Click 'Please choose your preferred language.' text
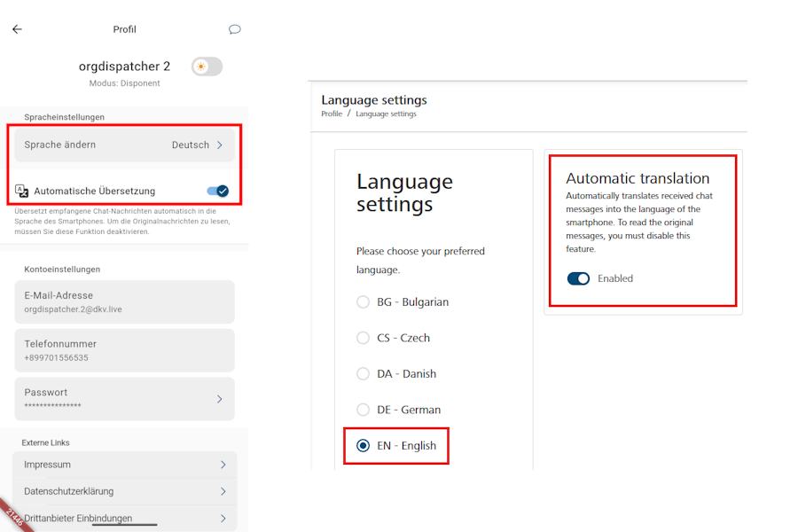 [420, 261]
